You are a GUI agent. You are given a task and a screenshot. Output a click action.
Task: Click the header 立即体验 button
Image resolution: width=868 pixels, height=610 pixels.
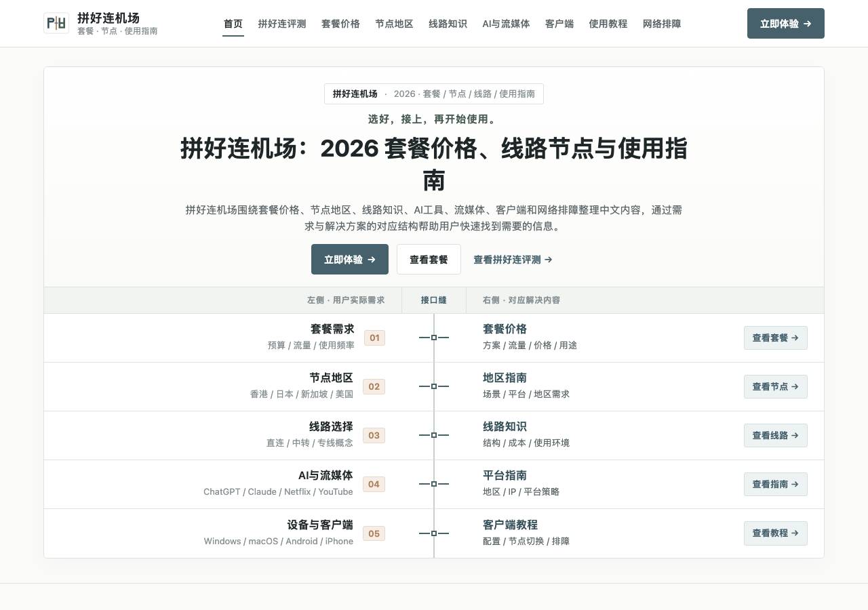point(786,23)
